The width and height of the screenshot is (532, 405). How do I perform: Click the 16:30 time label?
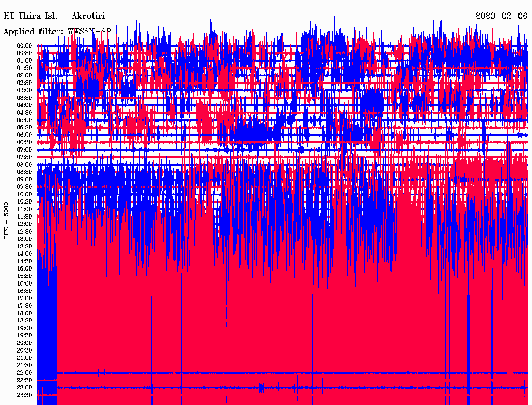[24, 291]
